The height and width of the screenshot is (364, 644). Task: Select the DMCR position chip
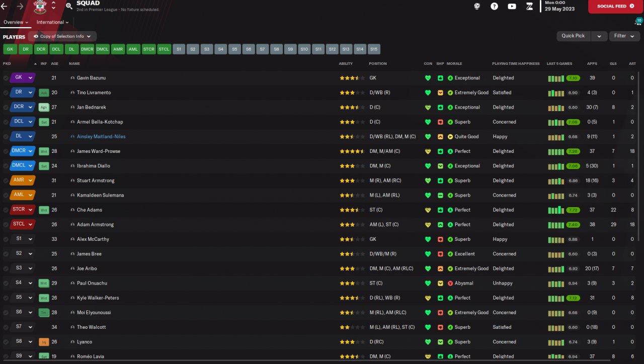(x=87, y=49)
